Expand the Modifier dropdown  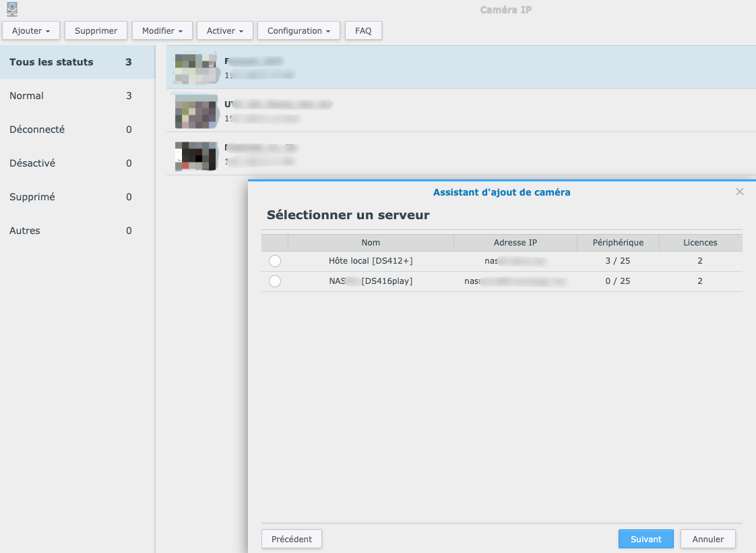click(x=162, y=31)
